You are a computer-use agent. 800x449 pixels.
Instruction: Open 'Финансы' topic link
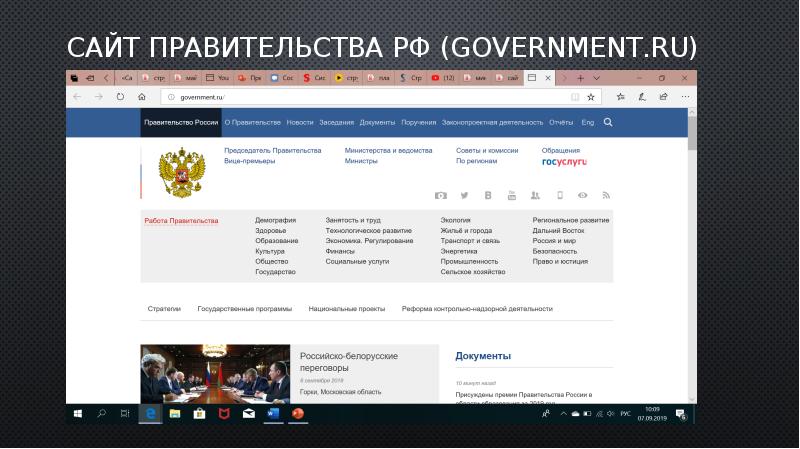340,251
